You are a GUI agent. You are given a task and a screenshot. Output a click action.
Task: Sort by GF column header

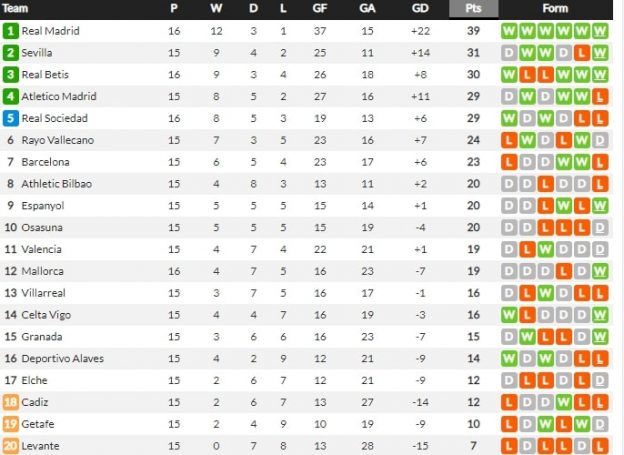pos(320,8)
